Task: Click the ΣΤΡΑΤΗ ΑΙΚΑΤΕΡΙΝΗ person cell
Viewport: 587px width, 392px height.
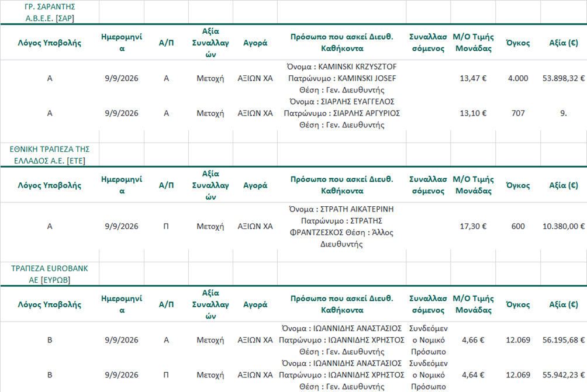Action: click(x=342, y=226)
